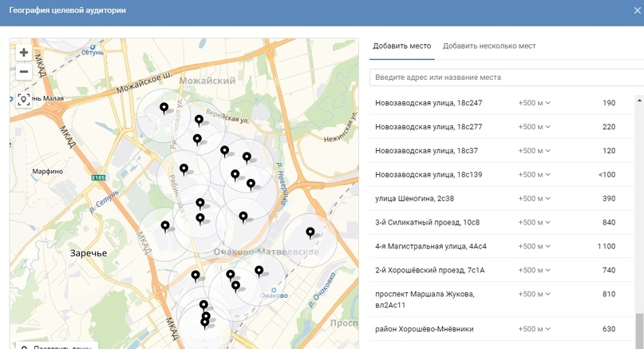This screenshot has width=644, height=349.
Task: Click audience count 1 100
Action: [606, 246]
